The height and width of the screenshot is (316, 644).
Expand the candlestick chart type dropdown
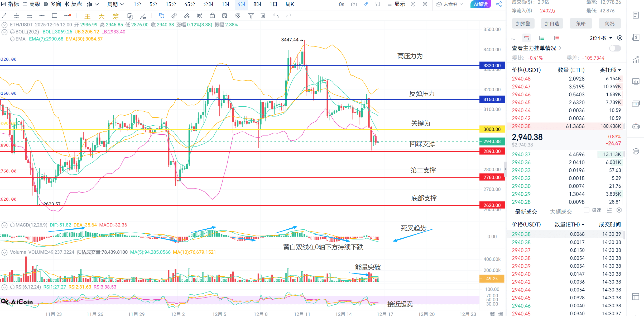(93, 4)
